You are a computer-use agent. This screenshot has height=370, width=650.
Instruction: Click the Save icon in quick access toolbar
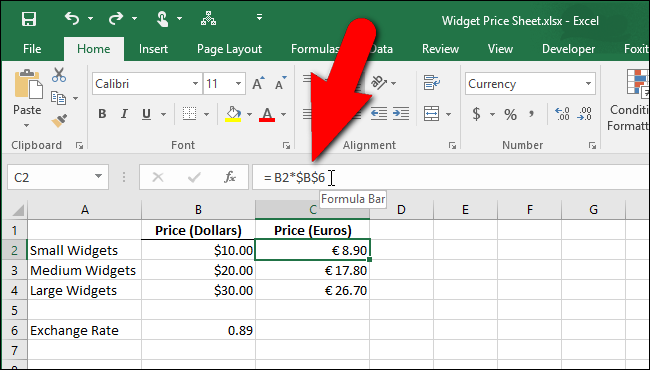point(29,19)
